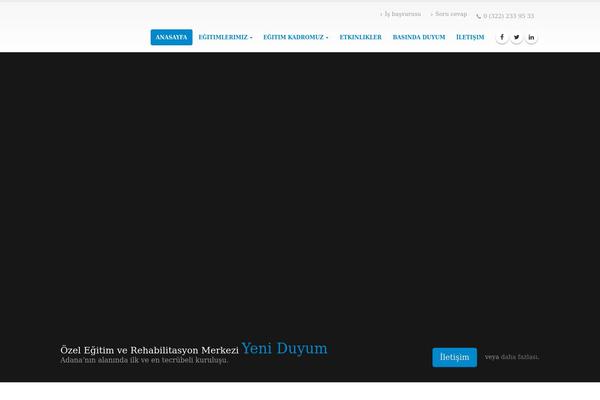Click the Yeni Duyum heading text
This screenshot has height=400, width=600.
(x=284, y=348)
